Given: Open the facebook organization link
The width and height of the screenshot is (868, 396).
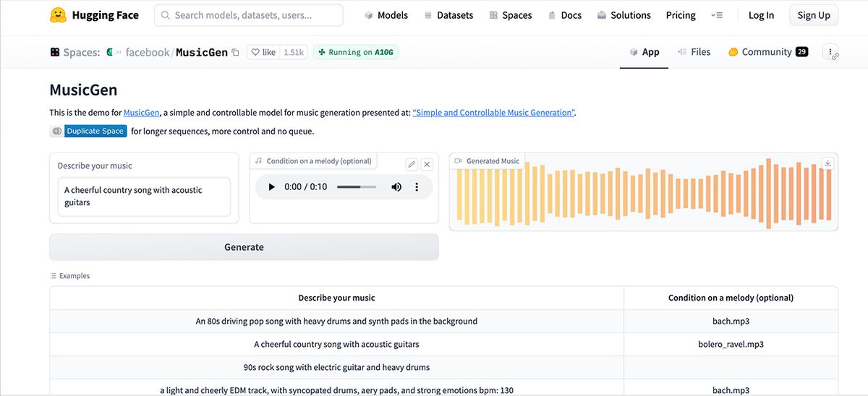Looking at the screenshot, I should click(147, 52).
